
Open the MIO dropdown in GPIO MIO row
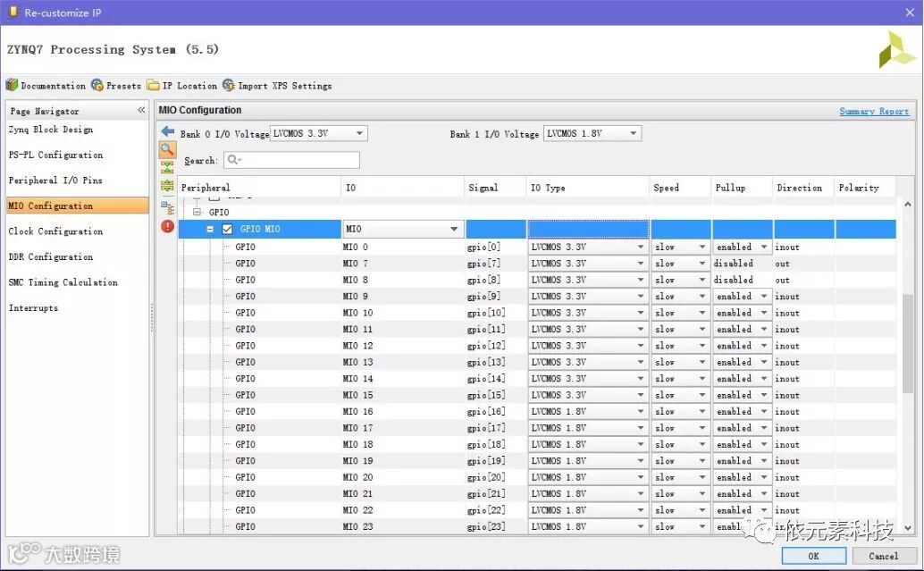pyautogui.click(x=402, y=229)
